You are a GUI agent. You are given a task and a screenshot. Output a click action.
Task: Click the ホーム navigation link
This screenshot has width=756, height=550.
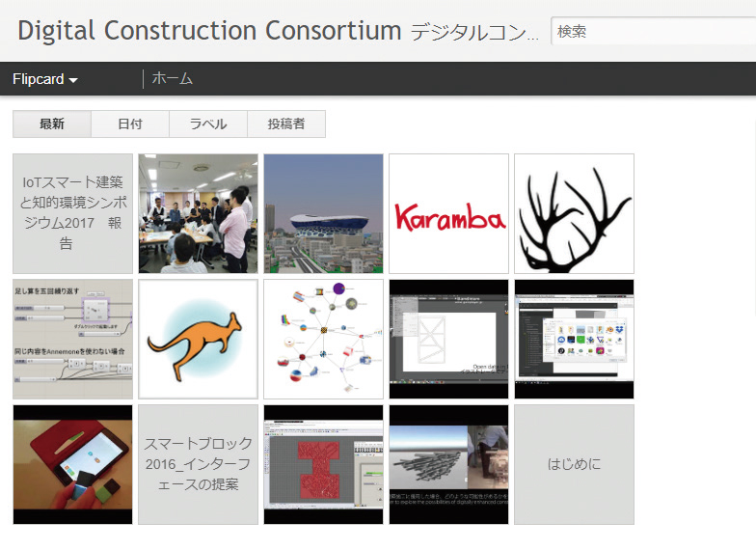(x=172, y=79)
